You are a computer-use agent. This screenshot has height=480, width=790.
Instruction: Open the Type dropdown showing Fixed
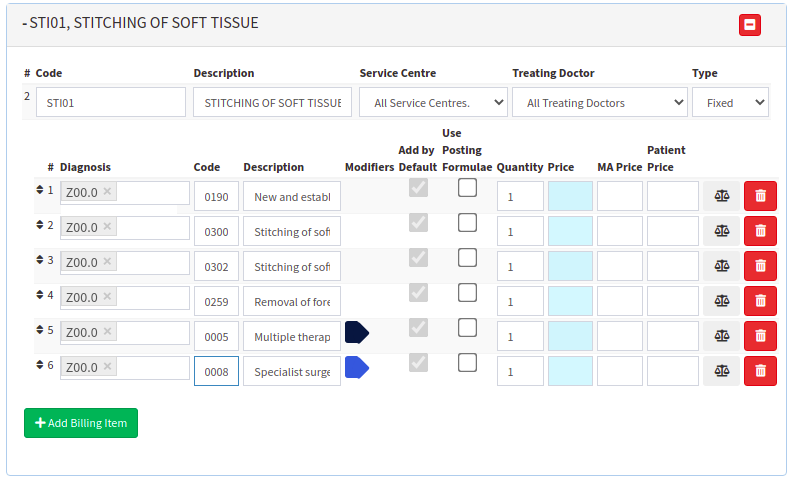click(x=730, y=102)
